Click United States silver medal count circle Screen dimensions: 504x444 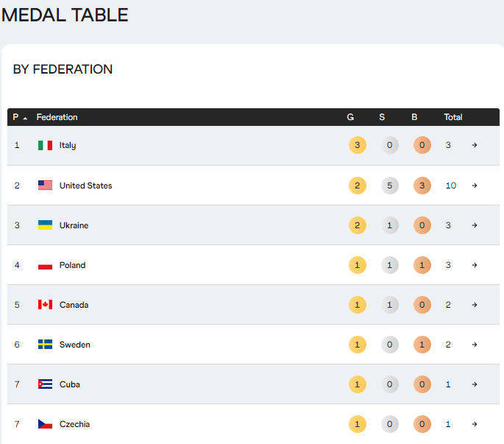390,186
